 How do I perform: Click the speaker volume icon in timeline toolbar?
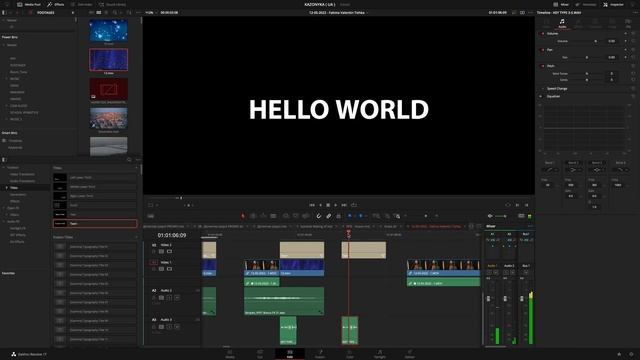coord(490,216)
